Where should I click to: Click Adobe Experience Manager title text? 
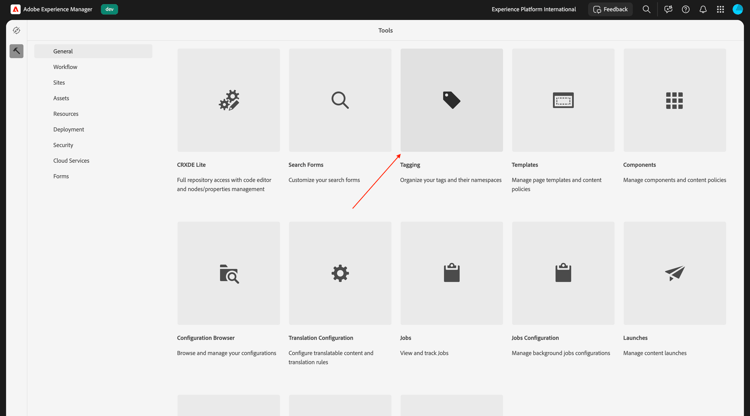coord(58,9)
